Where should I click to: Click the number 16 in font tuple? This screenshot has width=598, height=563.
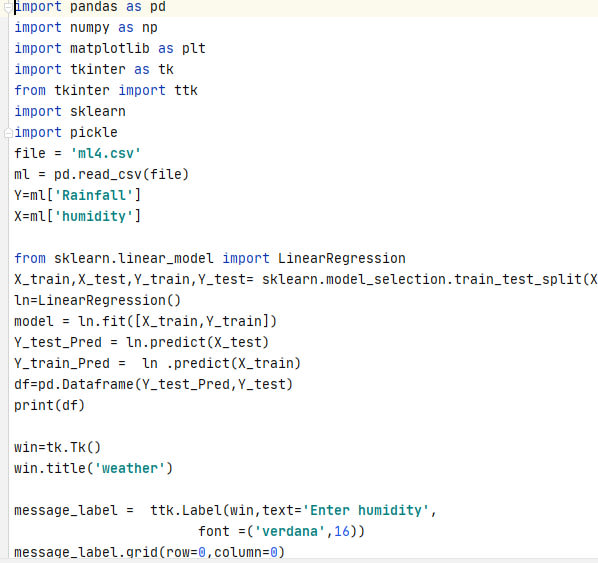342,531
